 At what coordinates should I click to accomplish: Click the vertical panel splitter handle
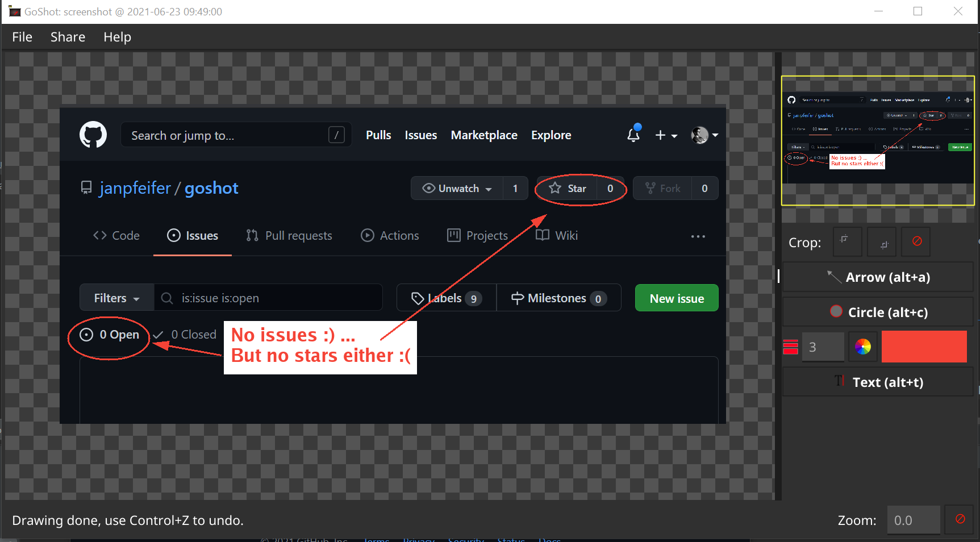[778, 276]
